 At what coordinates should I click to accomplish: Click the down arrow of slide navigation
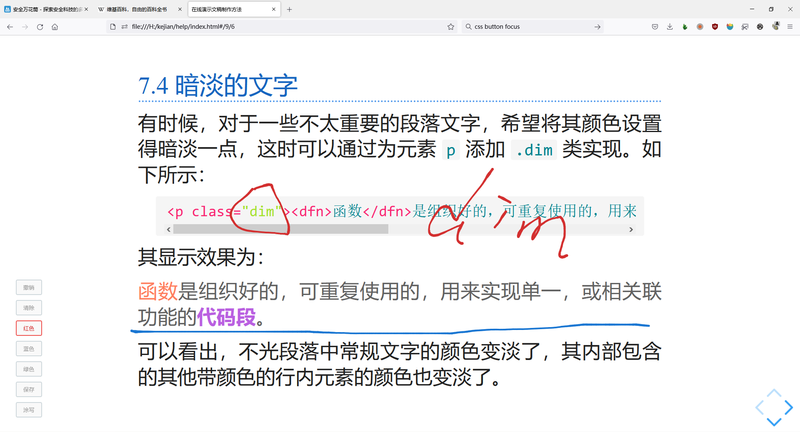point(773,424)
